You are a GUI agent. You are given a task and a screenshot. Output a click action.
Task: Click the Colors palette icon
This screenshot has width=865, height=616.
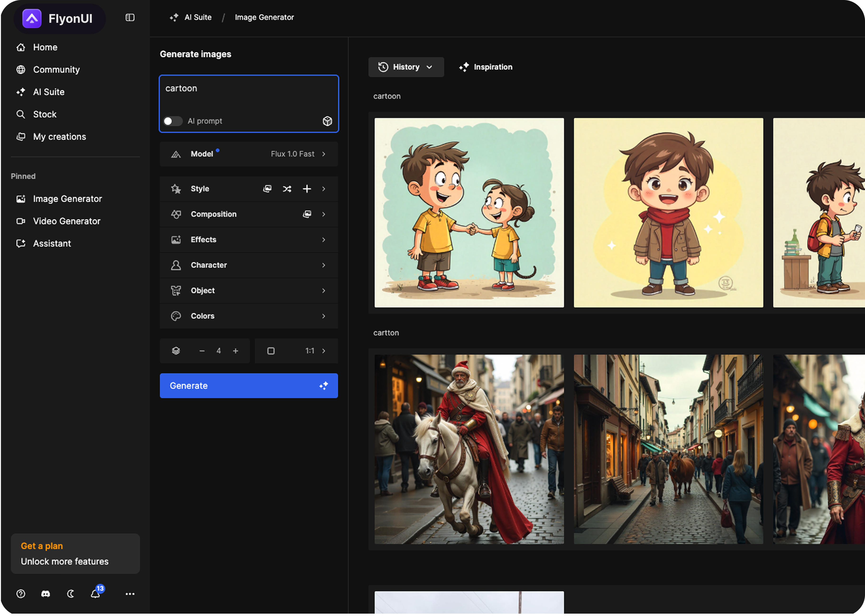[176, 316]
